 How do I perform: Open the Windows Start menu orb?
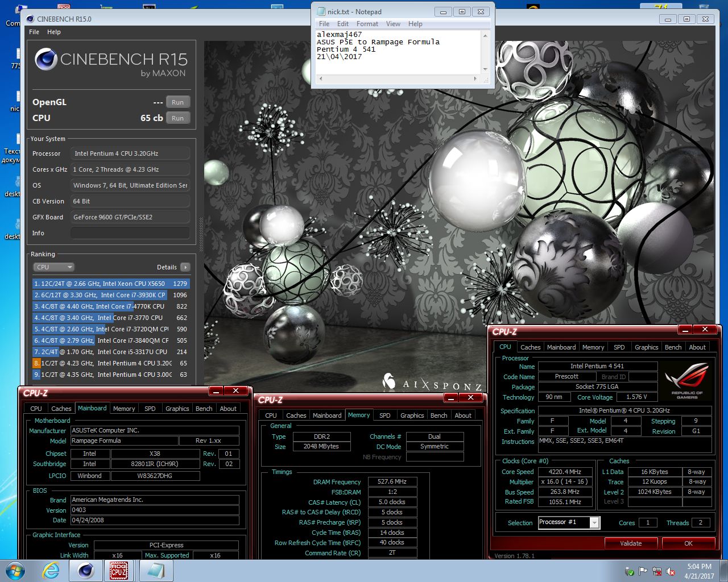(15, 571)
